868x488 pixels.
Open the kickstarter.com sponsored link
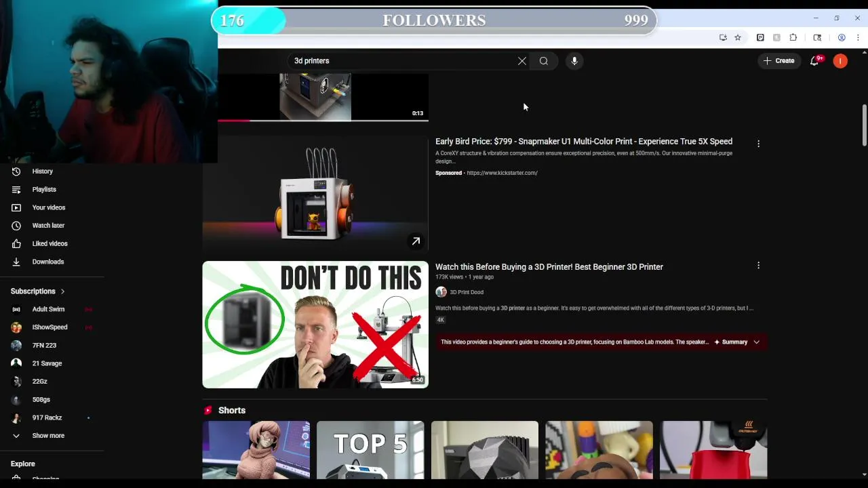click(502, 173)
